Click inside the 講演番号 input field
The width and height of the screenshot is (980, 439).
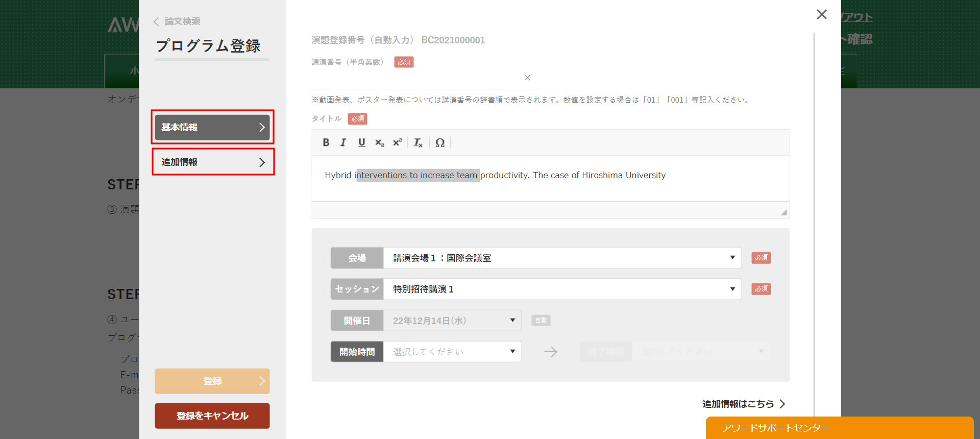(416, 79)
